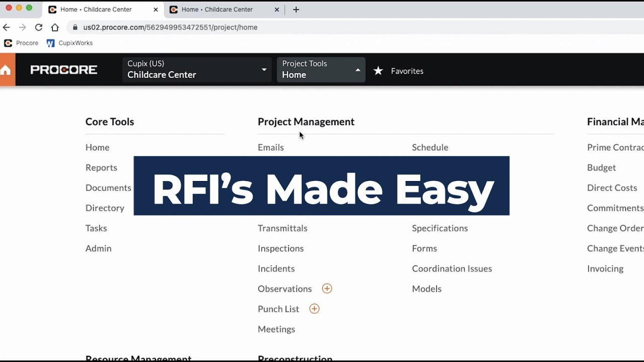Open the Models tool
644x362 pixels.
click(427, 289)
